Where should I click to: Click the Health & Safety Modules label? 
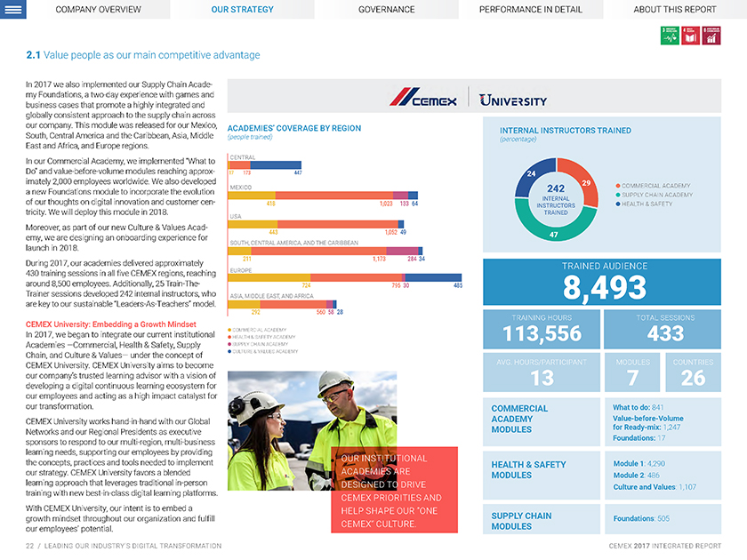point(529,470)
